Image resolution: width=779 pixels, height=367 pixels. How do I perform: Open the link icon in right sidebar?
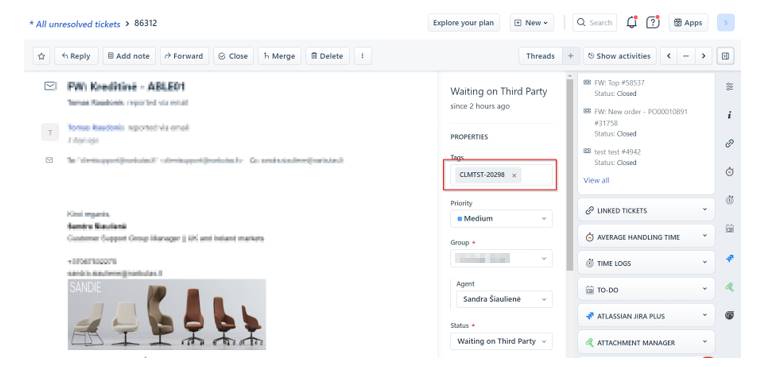click(729, 144)
